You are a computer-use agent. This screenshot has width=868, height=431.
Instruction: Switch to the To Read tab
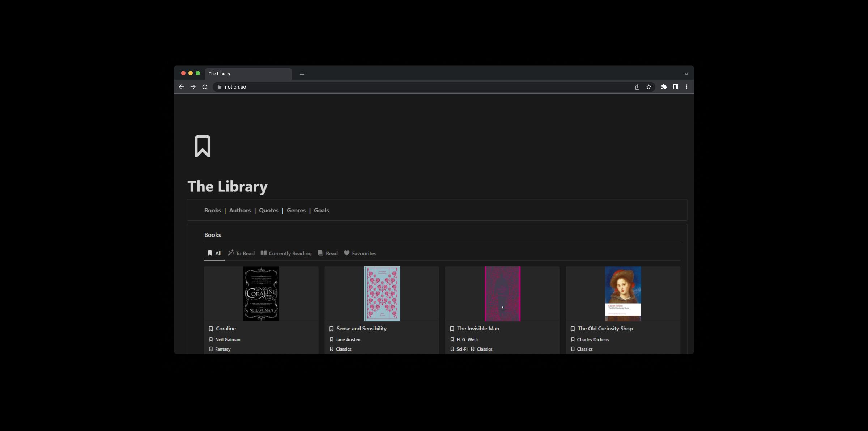point(241,253)
